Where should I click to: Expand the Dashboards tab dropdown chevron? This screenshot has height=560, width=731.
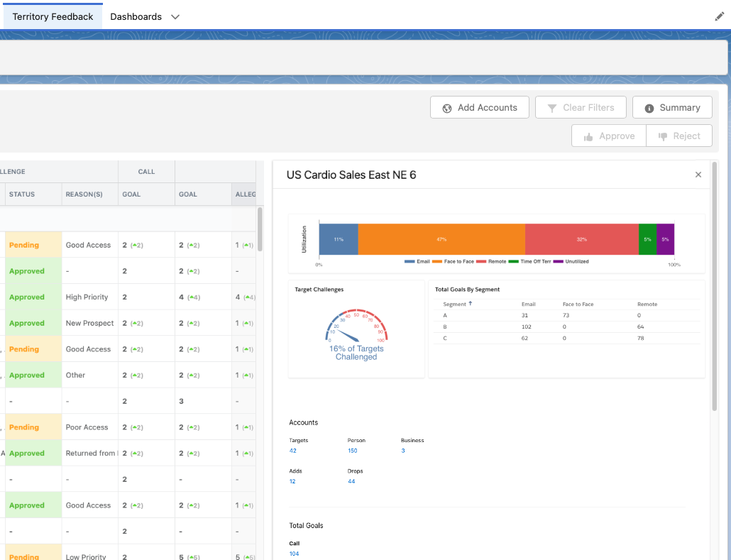175,16
